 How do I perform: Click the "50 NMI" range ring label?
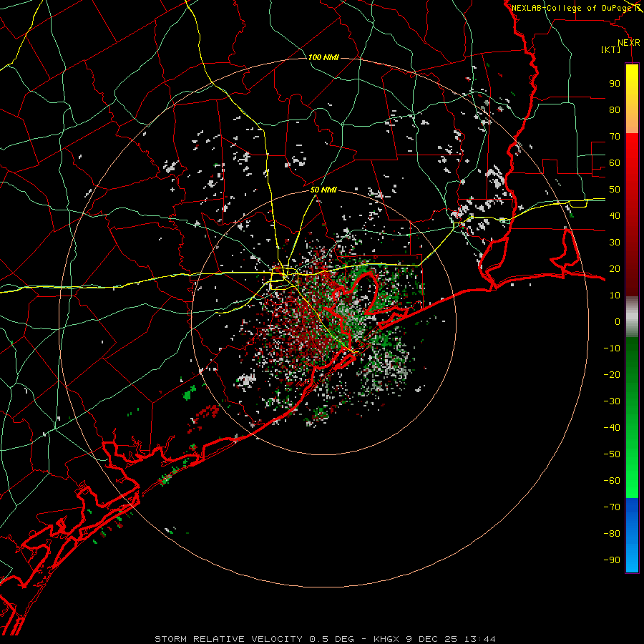pos(323,190)
